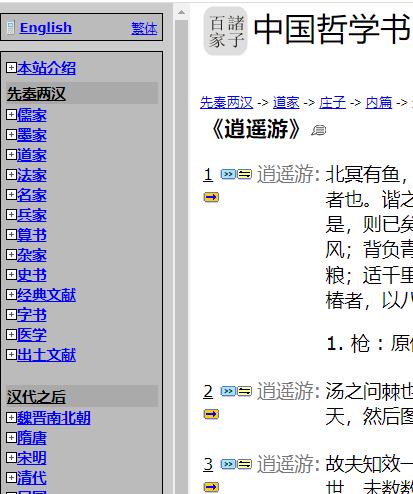Open the 经典文献 category link
Image resolution: width=413 pixels, height=494 pixels.
(x=46, y=295)
